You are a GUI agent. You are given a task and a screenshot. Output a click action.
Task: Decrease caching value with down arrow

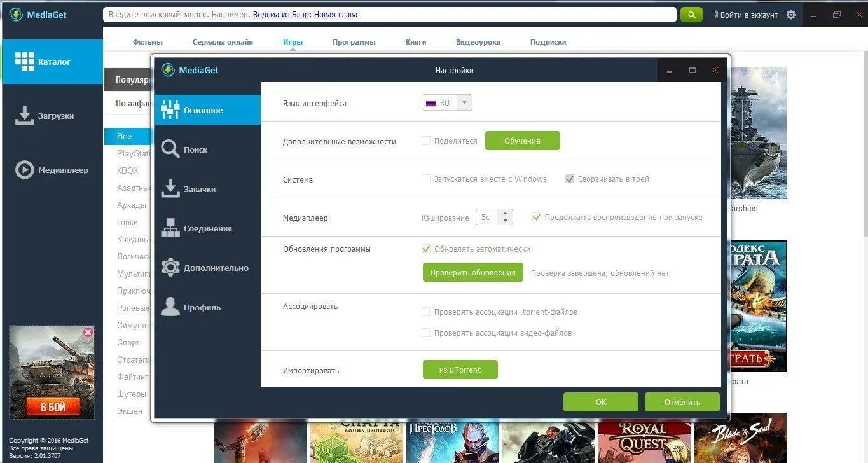506,221
